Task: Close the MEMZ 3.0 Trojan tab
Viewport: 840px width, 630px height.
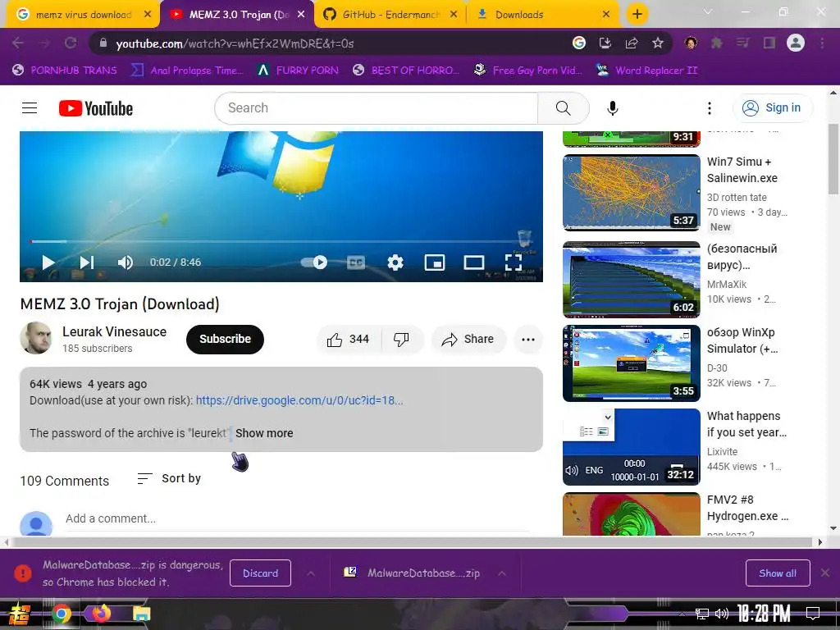Action: [x=301, y=15]
